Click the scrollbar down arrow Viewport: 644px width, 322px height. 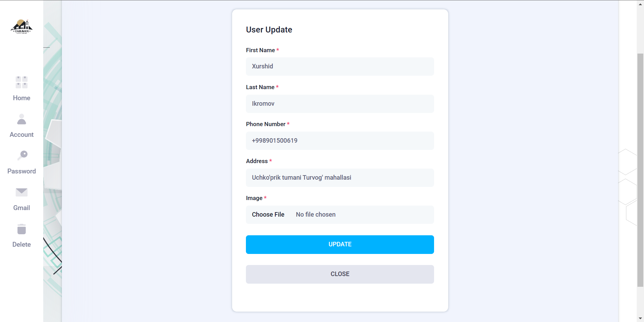pos(640,319)
